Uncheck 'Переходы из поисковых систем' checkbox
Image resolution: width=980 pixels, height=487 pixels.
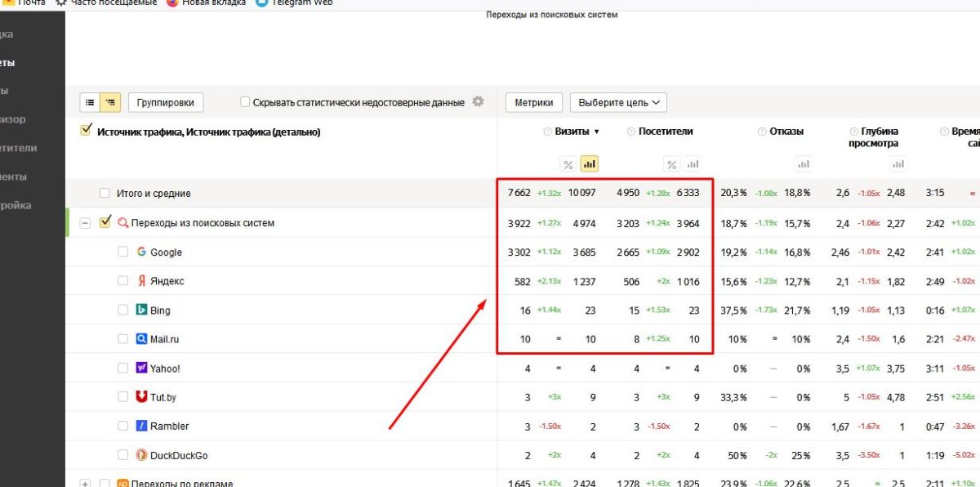[105, 222]
